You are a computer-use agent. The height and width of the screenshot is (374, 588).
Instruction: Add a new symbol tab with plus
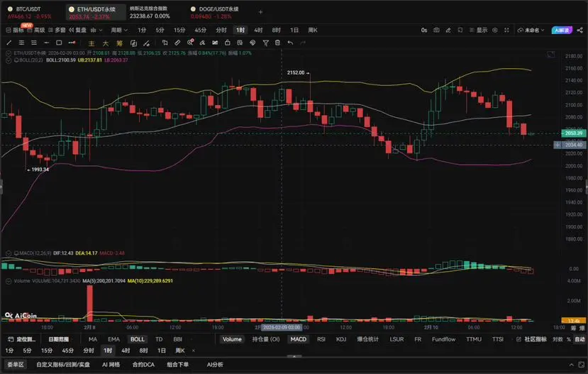pyautogui.click(x=260, y=12)
